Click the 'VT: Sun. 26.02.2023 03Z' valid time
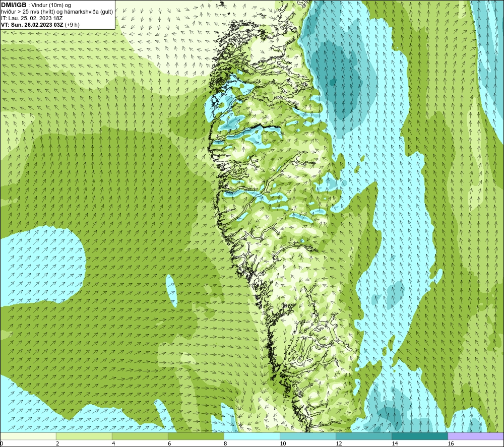Image resolution: width=504 pixels, height=447 pixels. tap(32, 25)
